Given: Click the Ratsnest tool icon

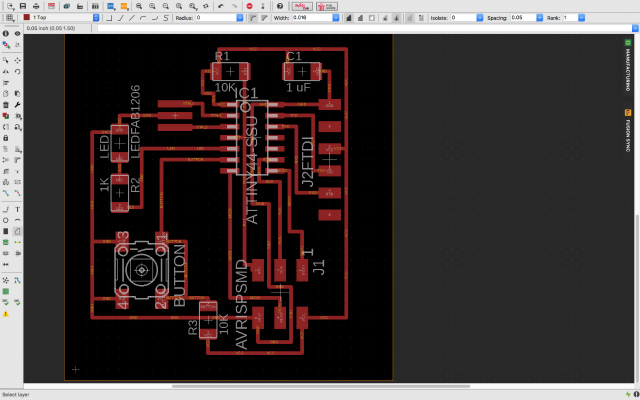Looking at the screenshot, I should (6, 280).
